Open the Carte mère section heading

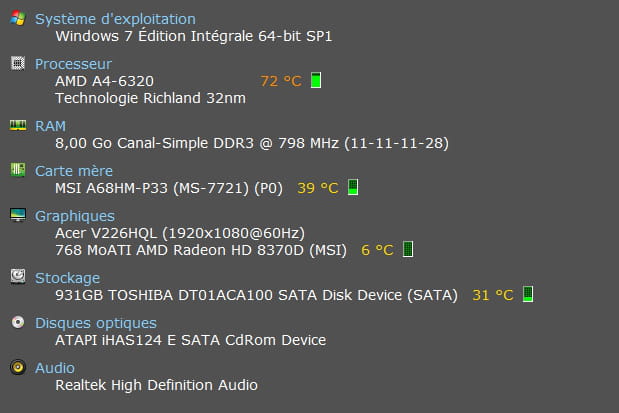click(74, 171)
